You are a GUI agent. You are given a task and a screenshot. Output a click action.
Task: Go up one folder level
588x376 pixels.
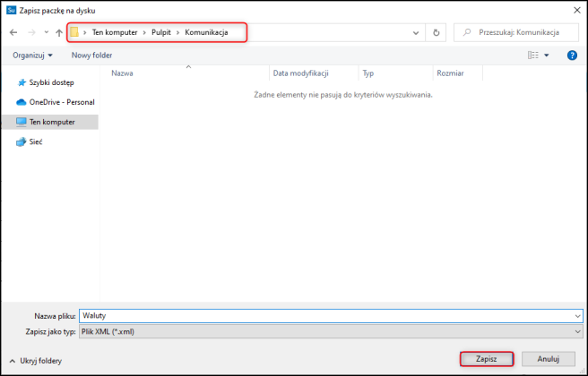pyautogui.click(x=59, y=32)
